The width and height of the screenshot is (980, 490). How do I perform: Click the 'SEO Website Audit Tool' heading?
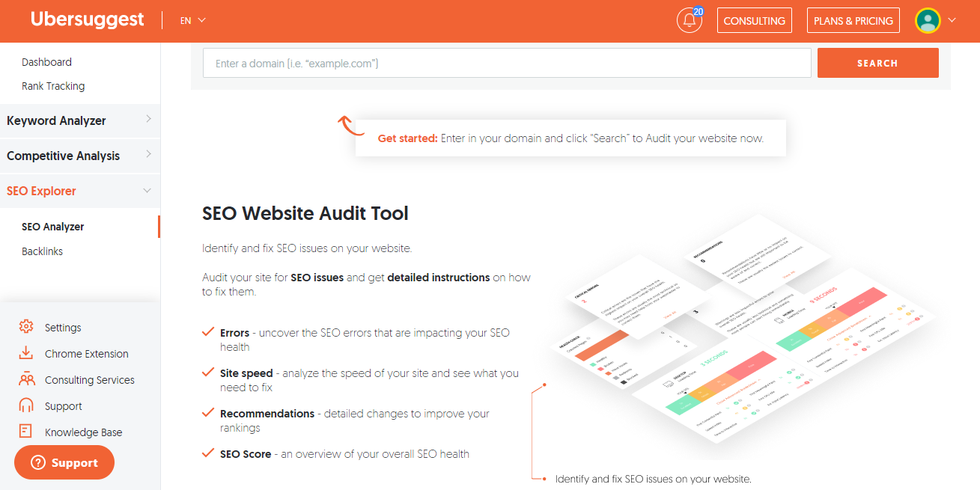click(x=305, y=213)
